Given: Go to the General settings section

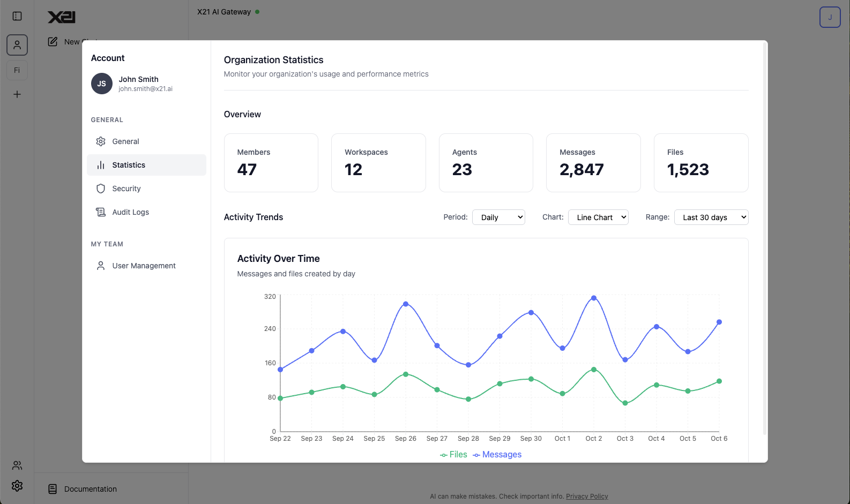Looking at the screenshot, I should tap(125, 141).
